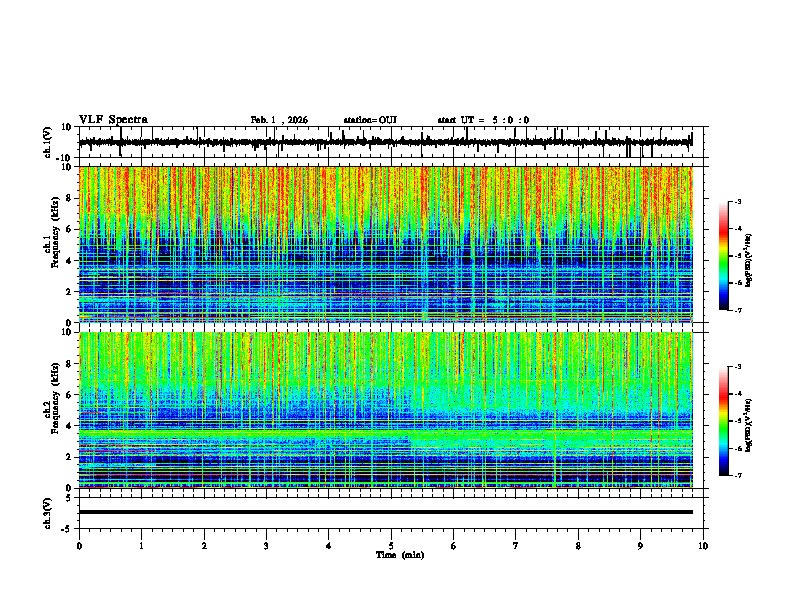The image size is (792, 612).
Task: Click the "-7" label on ch.2 colorbar
Action: 738,475
